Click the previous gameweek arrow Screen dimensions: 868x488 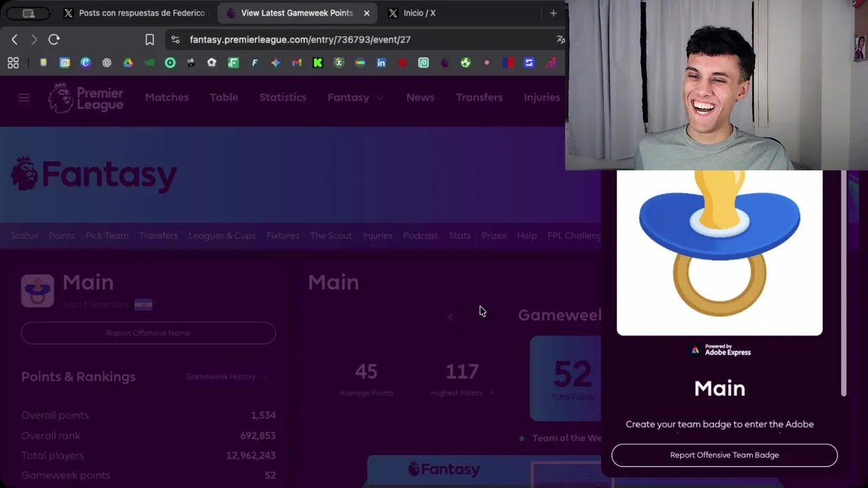click(450, 317)
